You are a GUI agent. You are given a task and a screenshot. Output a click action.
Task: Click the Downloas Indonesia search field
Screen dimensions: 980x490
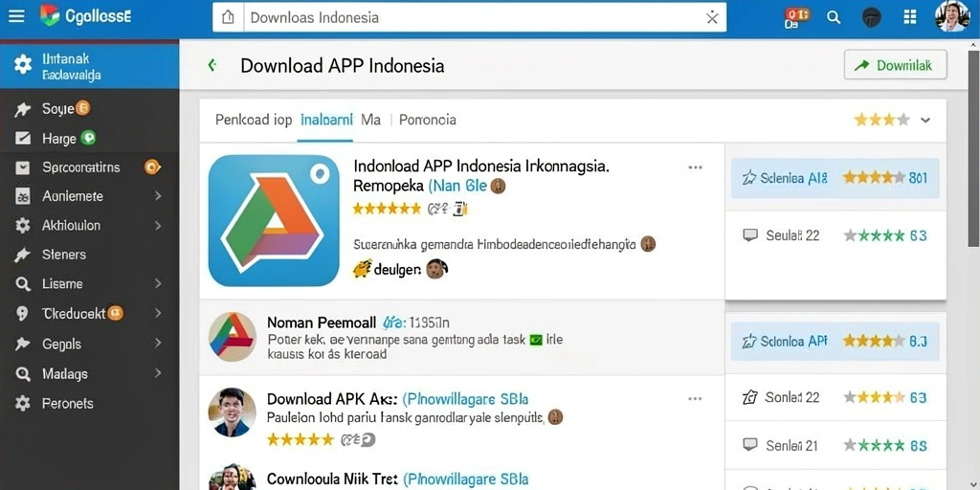point(469,17)
